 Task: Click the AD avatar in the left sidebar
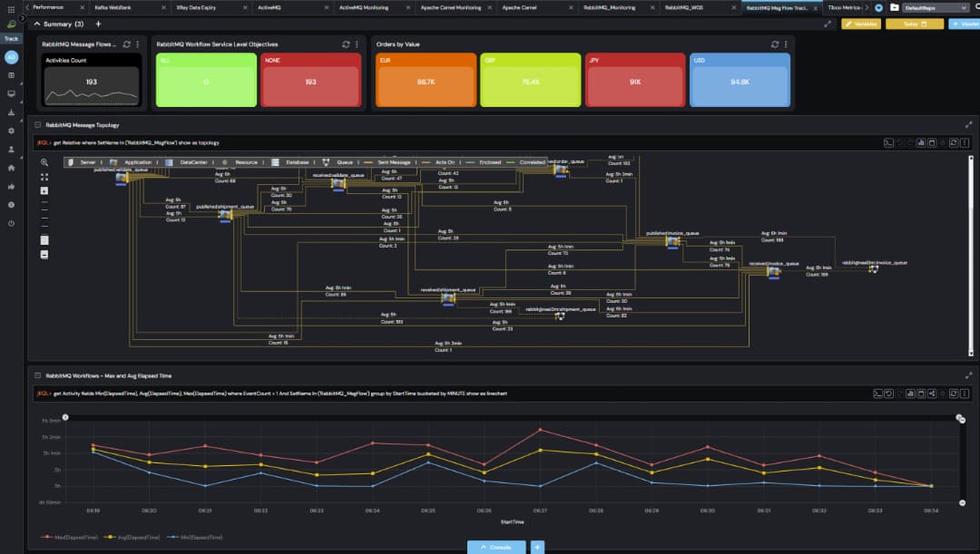click(x=10, y=56)
